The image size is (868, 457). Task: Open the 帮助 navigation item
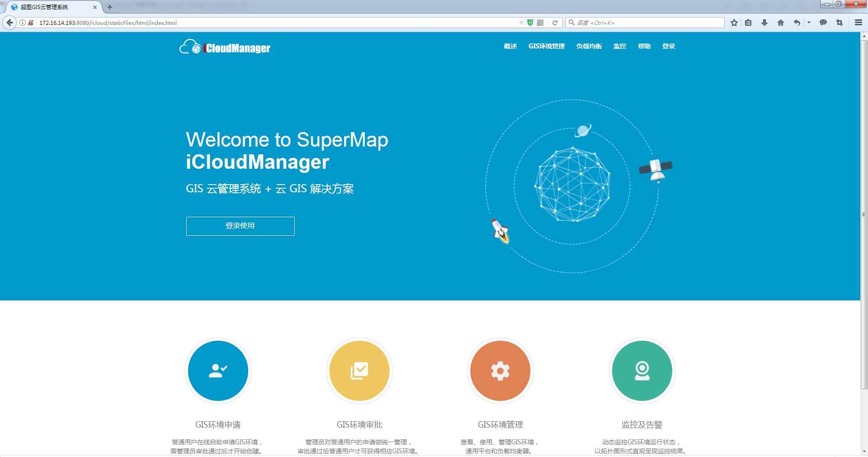click(644, 46)
